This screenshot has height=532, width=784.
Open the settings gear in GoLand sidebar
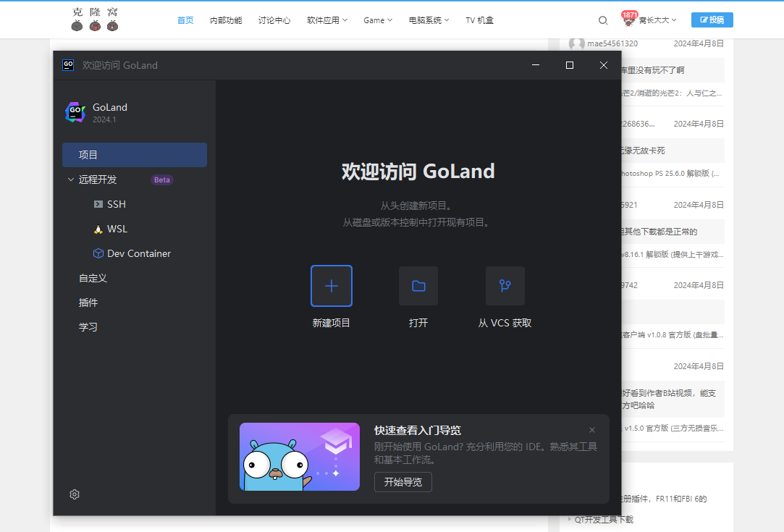[x=75, y=494]
